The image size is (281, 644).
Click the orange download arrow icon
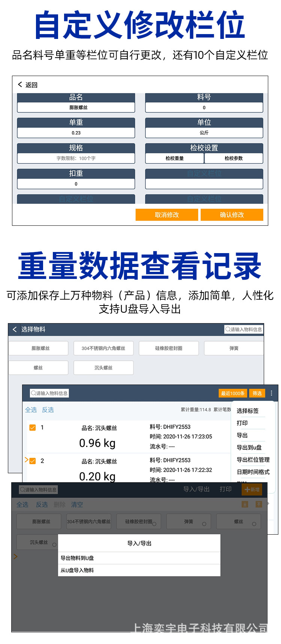(x=245, y=504)
